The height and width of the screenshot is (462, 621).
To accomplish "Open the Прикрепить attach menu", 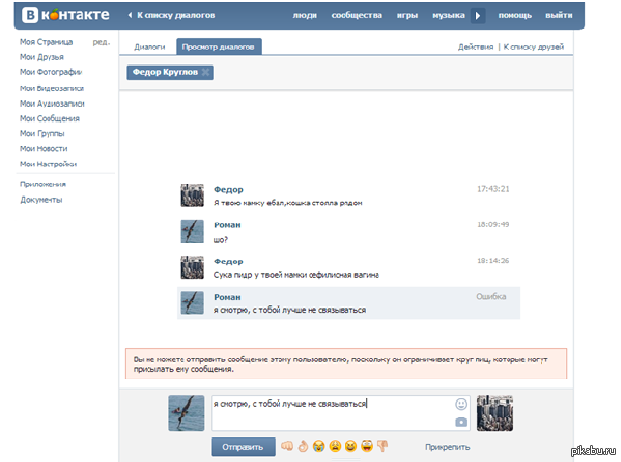I will (x=447, y=447).
